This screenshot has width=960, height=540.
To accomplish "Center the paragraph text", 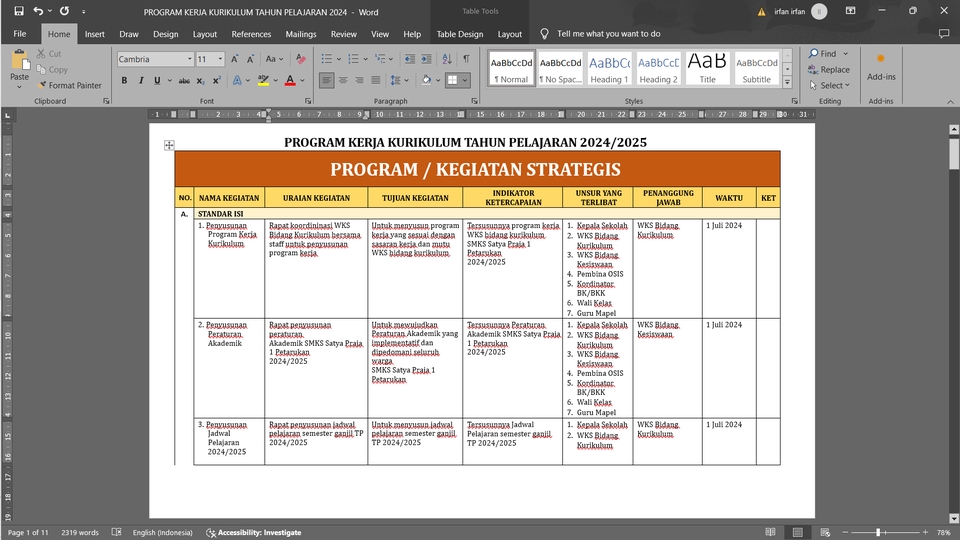I will pos(343,80).
